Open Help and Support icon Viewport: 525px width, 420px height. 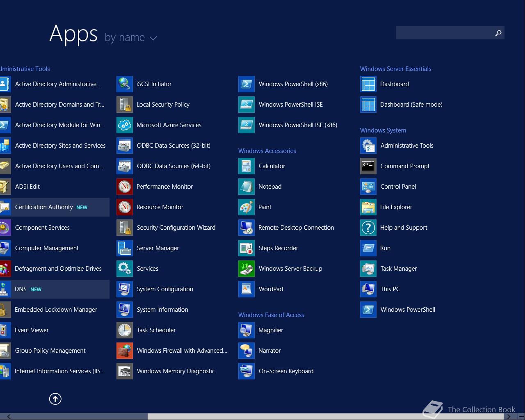tap(368, 228)
